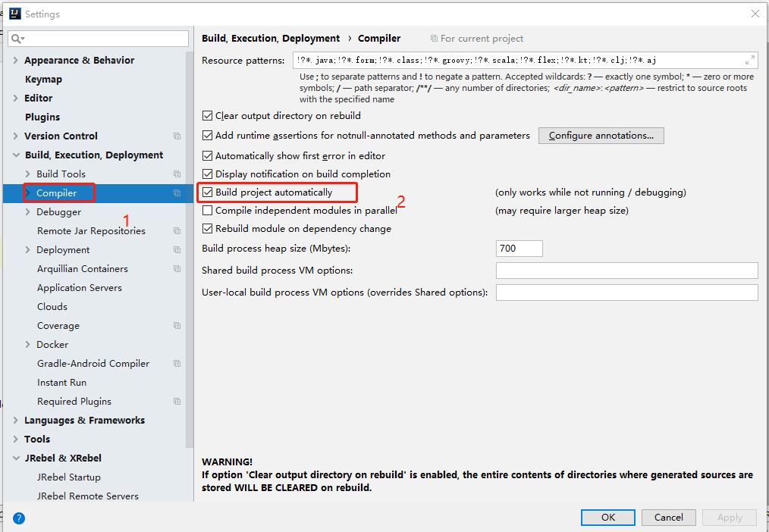Click Build process heap size field showing 700
The image size is (769, 532).
(519, 249)
